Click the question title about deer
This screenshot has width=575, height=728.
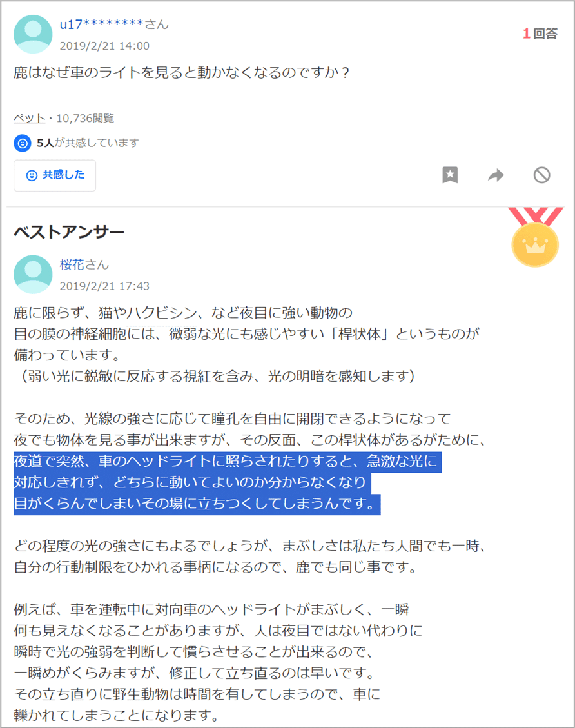tap(181, 73)
